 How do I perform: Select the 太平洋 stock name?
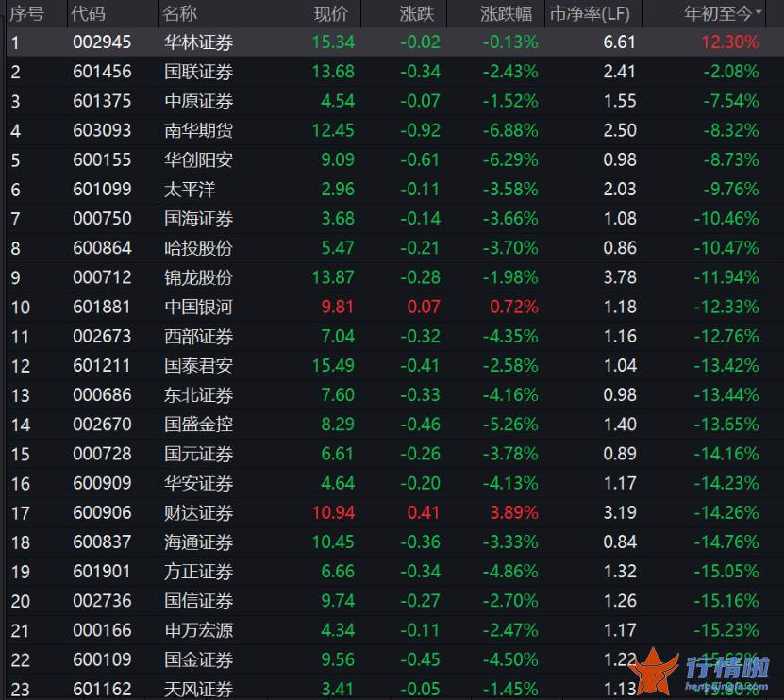(x=190, y=190)
